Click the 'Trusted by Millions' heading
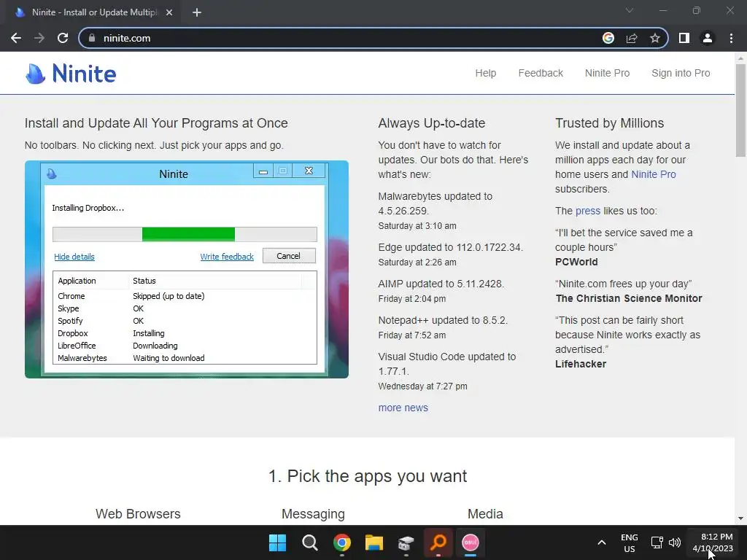The image size is (747, 560). pos(609,122)
